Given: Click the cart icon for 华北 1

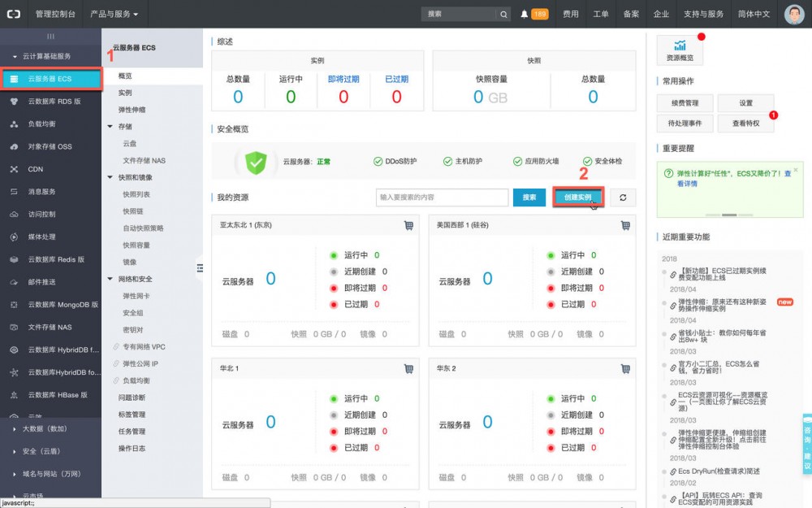Looking at the screenshot, I should pyautogui.click(x=408, y=368).
